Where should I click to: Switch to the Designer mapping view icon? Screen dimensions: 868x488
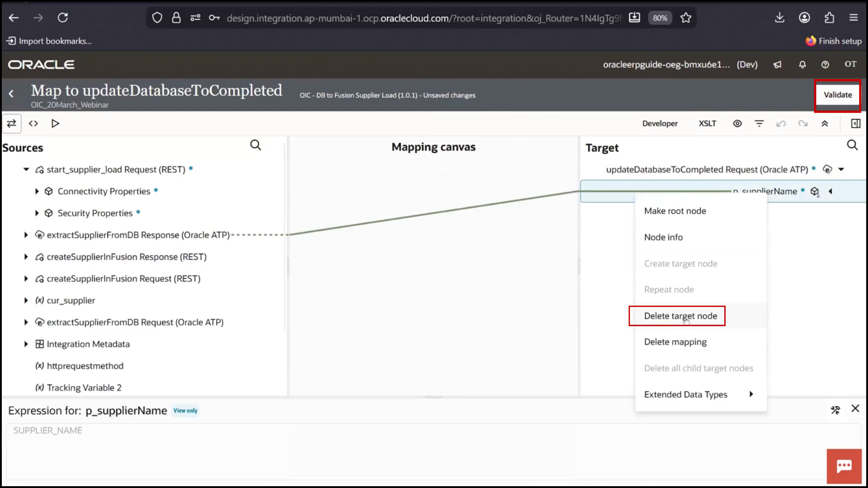tap(12, 123)
